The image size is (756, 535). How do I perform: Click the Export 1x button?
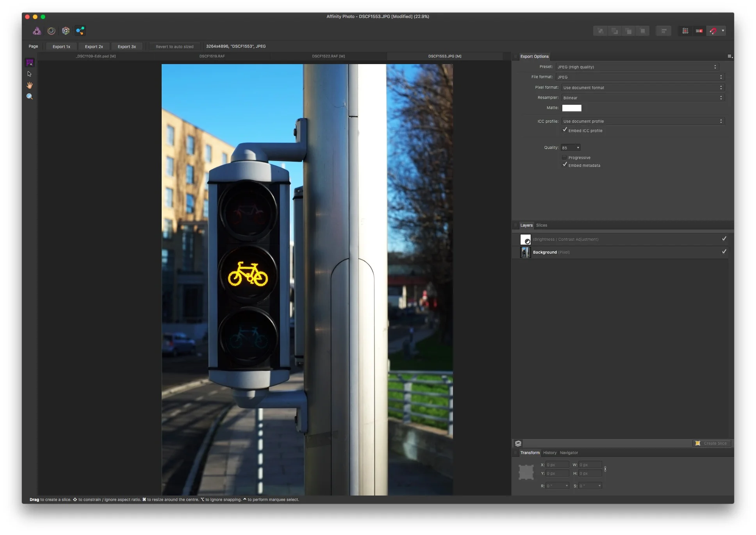[x=61, y=47]
